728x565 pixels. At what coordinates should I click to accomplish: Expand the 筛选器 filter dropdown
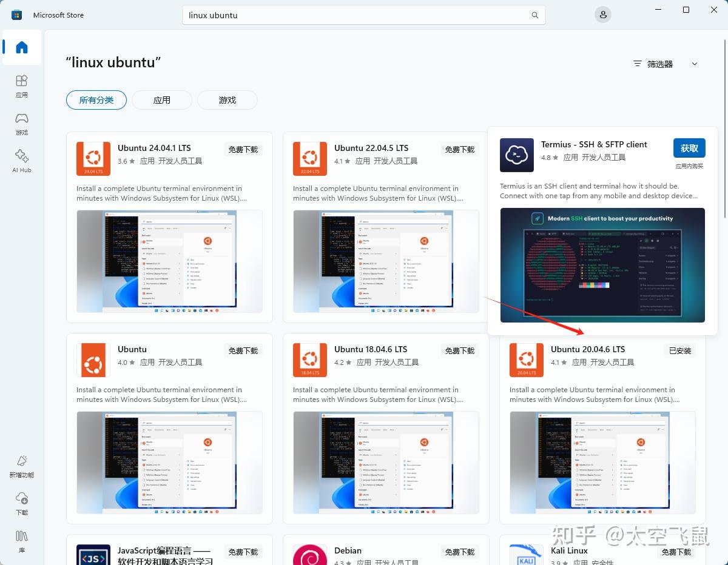pos(666,64)
